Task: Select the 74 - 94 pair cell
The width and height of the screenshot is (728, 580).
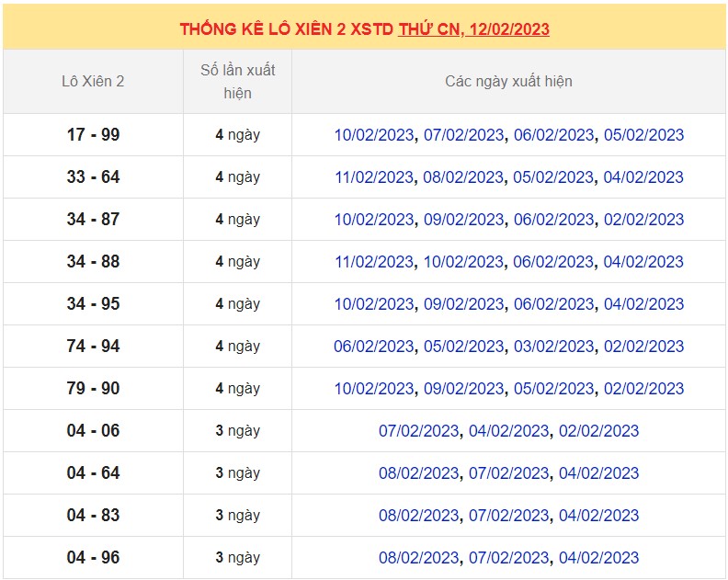Action: click(x=93, y=347)
